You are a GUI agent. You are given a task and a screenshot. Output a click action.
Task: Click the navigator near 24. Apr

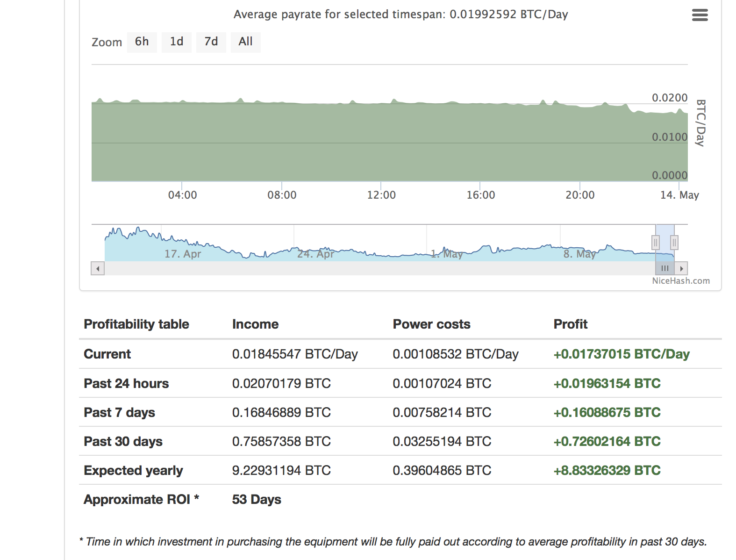tap(315, 254)
